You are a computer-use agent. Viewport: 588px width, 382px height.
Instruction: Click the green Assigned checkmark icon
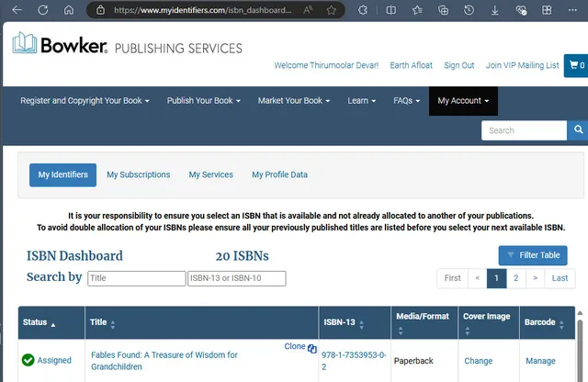[x=28, y=360]
